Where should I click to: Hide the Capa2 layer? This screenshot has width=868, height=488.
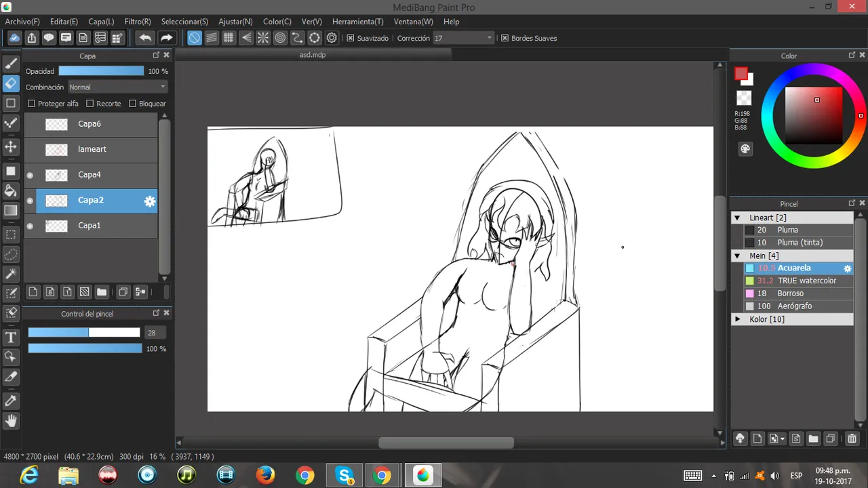30,201
